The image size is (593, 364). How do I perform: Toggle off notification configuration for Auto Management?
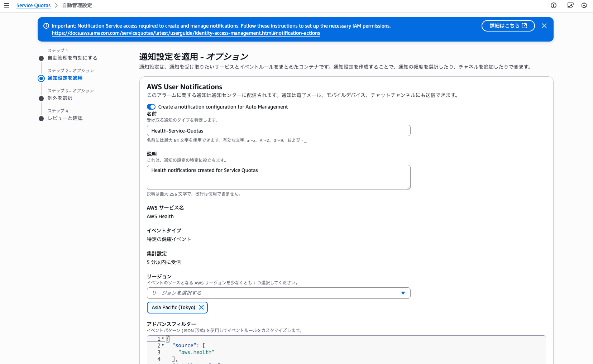click(151, 107)
